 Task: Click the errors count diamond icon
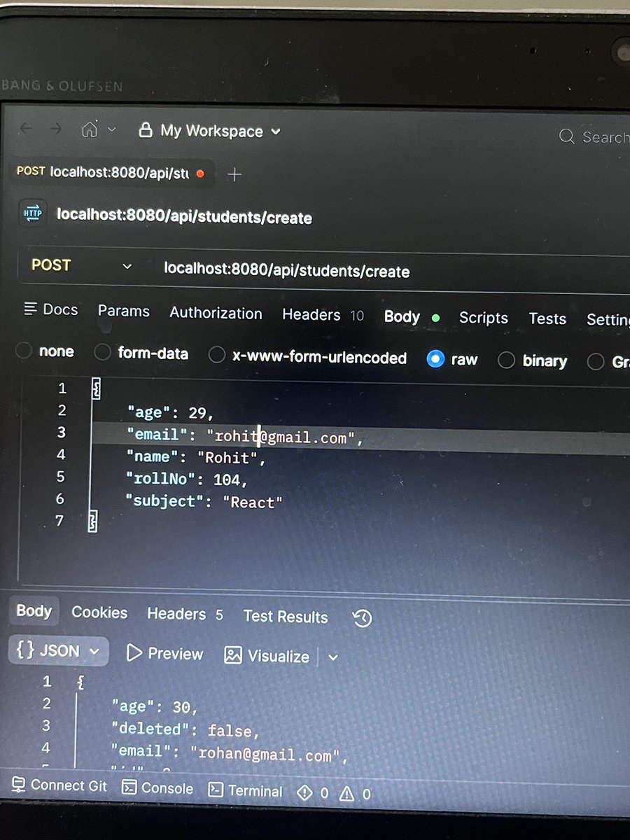click(x=305, y=793)
